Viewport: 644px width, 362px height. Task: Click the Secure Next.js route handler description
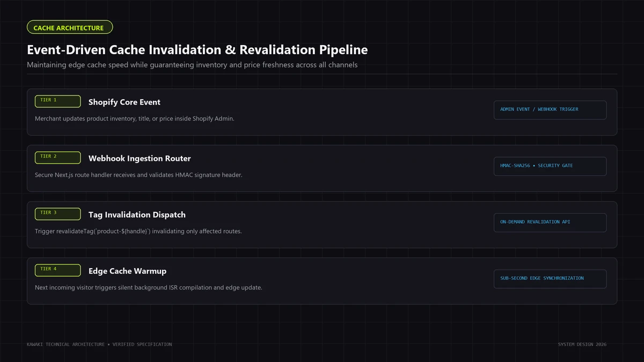(138, 175)
